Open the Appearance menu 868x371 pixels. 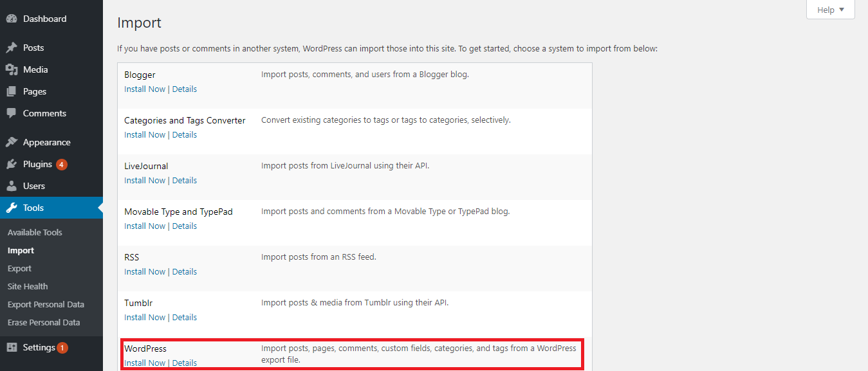pos(47,142)
